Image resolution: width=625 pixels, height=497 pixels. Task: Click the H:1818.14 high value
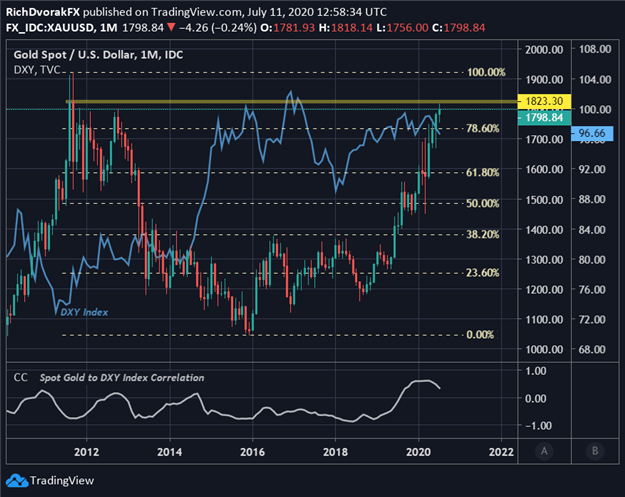(x=346, y=28)
